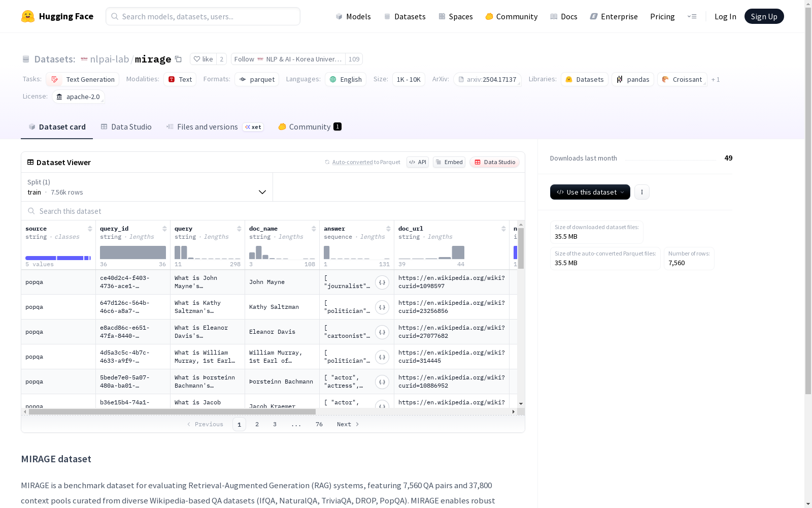Screen dimensions: 812x508
Task: Open the Datasets page
Action: [404, 16]
